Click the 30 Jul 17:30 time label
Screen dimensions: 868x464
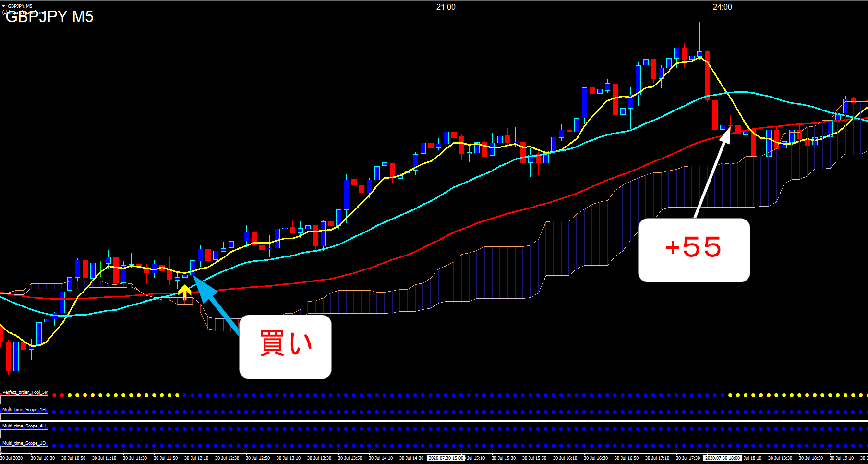[x=688, y=458]
